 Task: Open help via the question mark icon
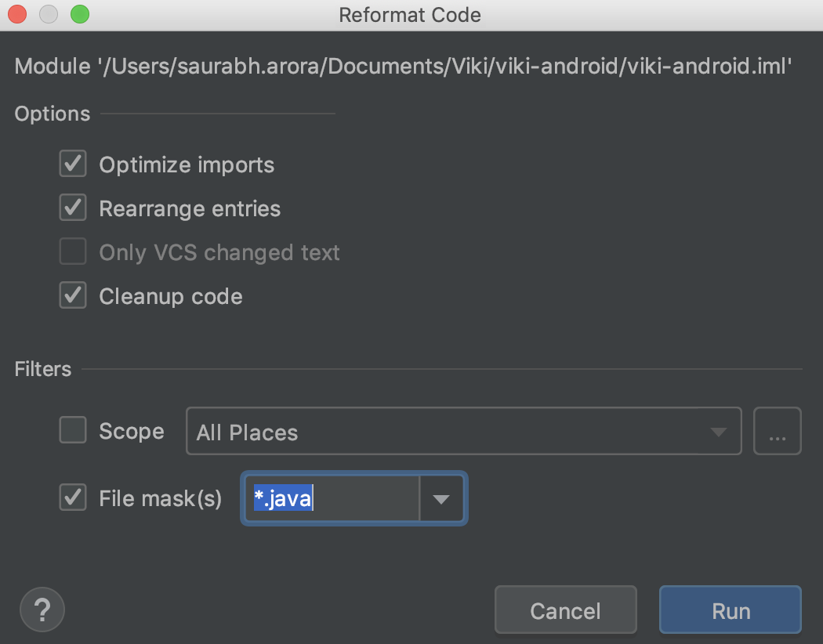(x=42, y=610)
